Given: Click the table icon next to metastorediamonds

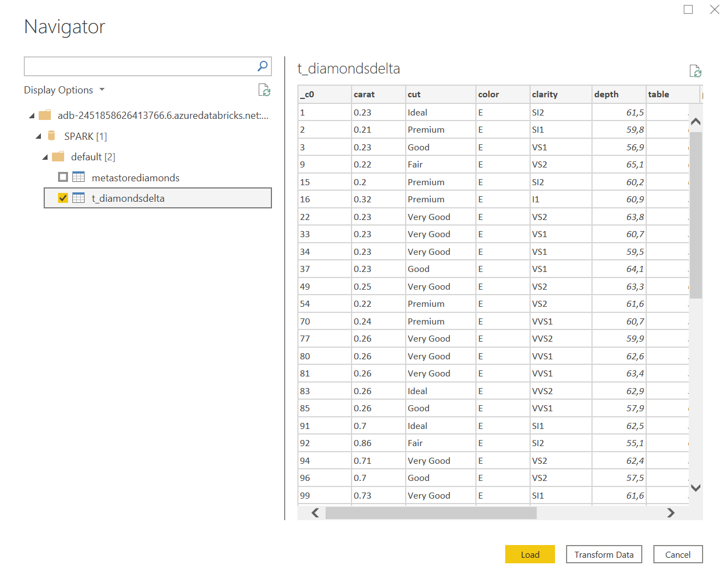Looking at the screenshot, I should [78, 177].
